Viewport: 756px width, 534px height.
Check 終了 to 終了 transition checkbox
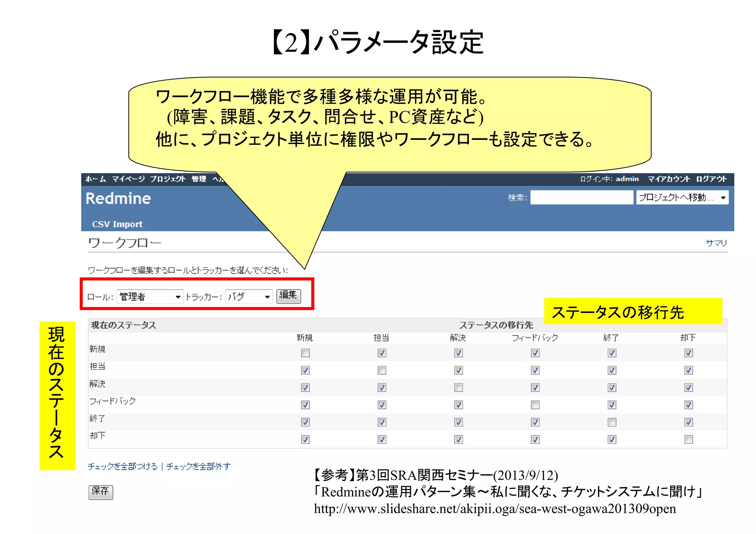tap(612, 422)
